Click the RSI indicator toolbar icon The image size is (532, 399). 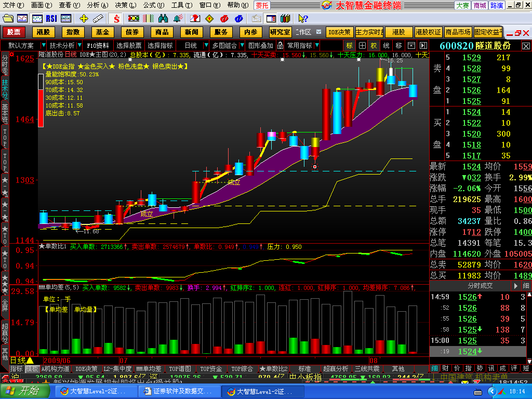pos(51,18)
